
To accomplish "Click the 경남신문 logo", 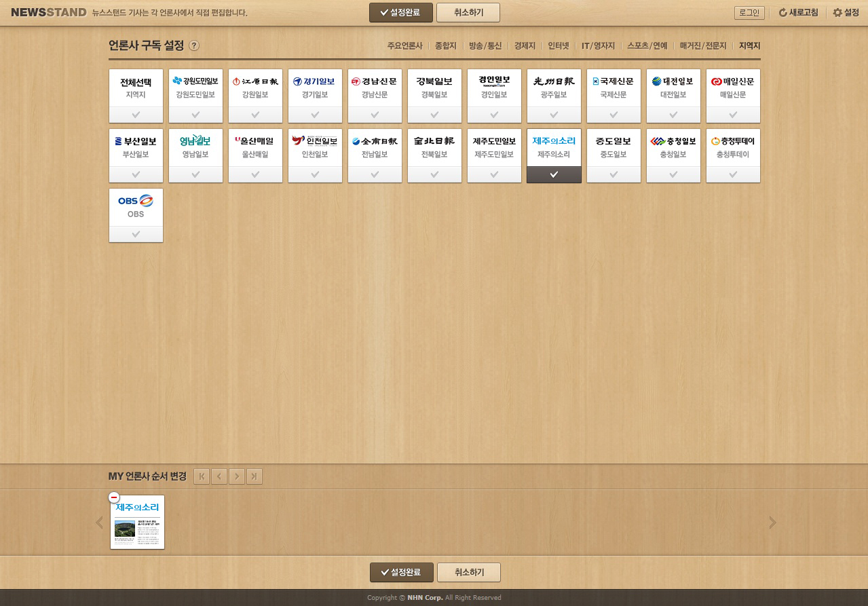I will click(375, 81).
